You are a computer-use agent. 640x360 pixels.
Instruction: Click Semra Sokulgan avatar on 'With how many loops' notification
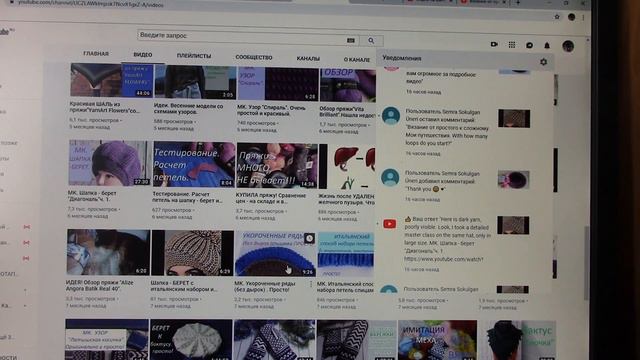[391, 116]
